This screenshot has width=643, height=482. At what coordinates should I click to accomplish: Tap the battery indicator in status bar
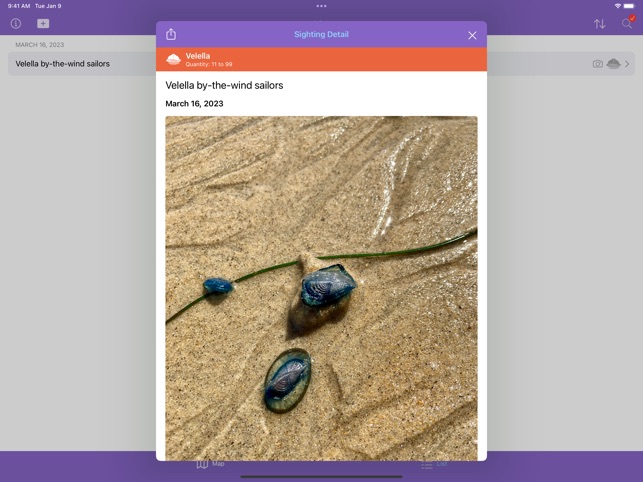pyautogui.click(x=630, y=6)
